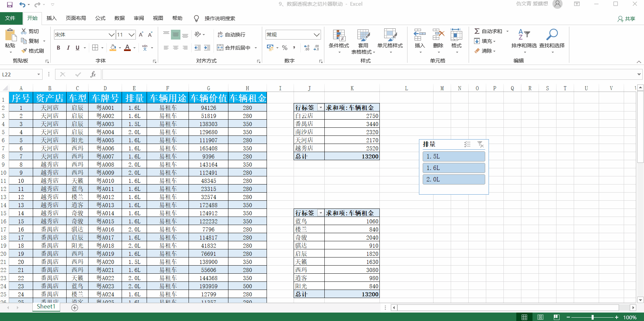Apply red font color swatch
Viewport: 644px width, 321px height.
[127, 48]
